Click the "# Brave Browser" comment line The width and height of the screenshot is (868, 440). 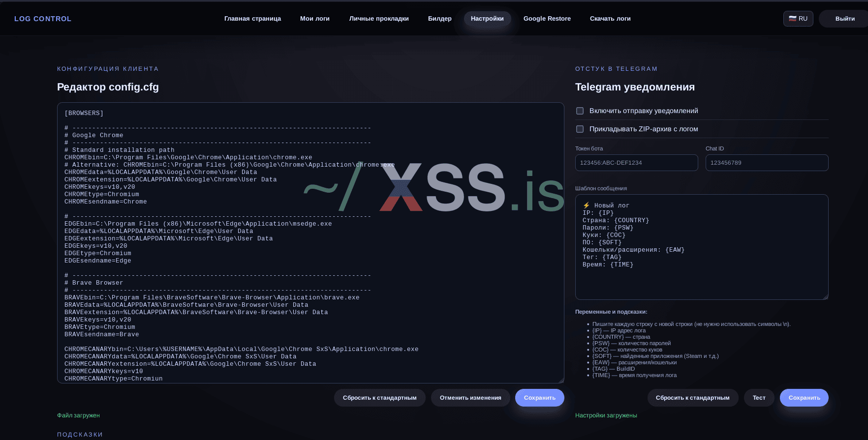94,283
